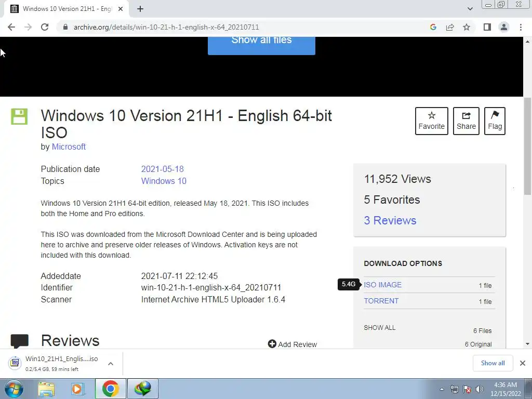
Task: Open the volume speaker icon
Action: tap(480, 389)
